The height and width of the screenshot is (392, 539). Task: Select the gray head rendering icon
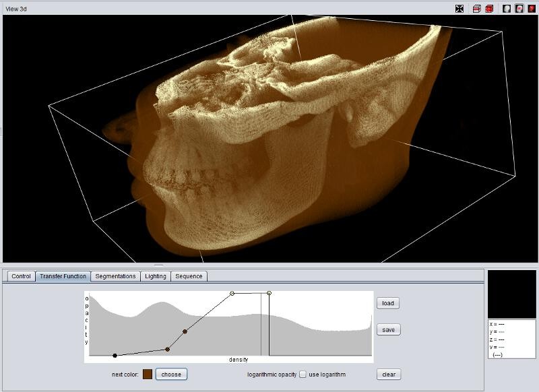tap(507, 9)
